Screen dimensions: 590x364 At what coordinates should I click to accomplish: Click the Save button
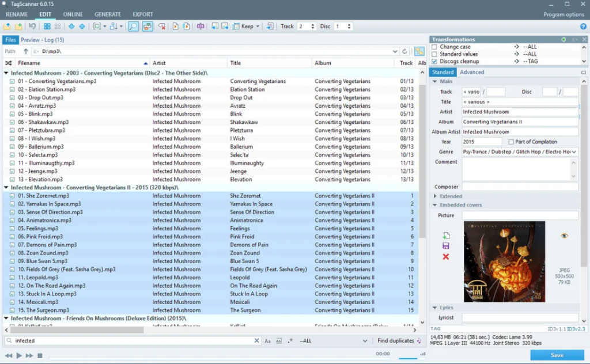557,355
